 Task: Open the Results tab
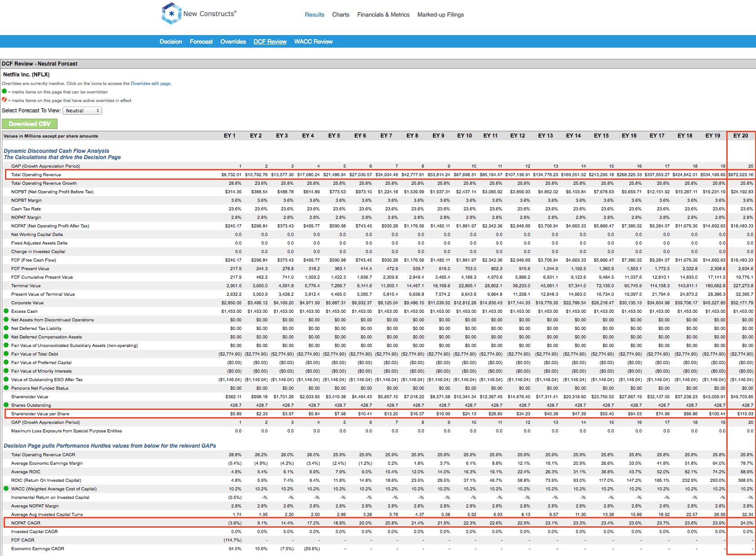point(314,15)
